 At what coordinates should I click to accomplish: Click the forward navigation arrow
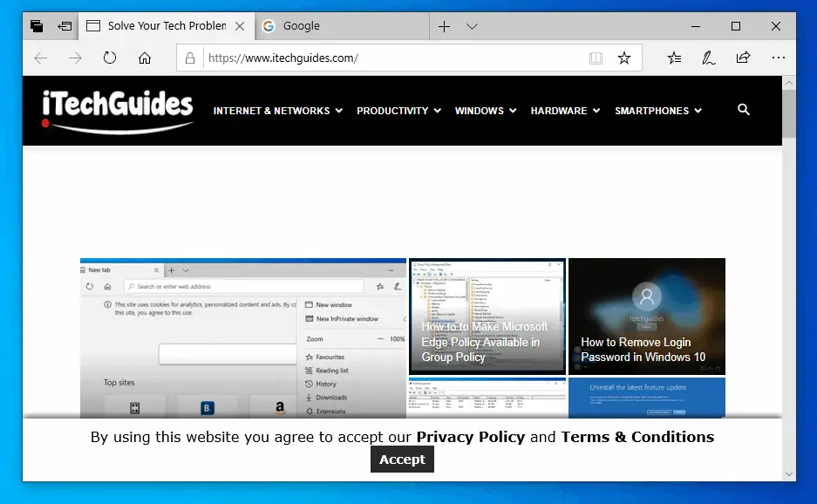pos(75,58)
